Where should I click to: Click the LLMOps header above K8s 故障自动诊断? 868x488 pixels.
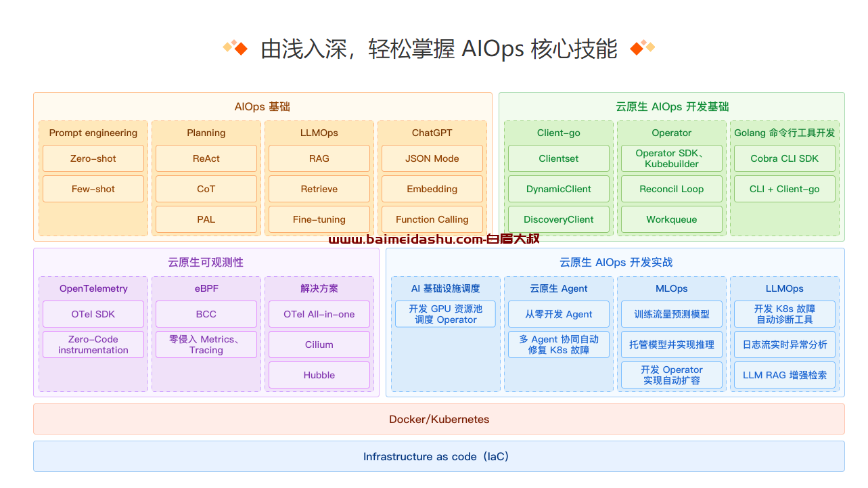point(785,288)
